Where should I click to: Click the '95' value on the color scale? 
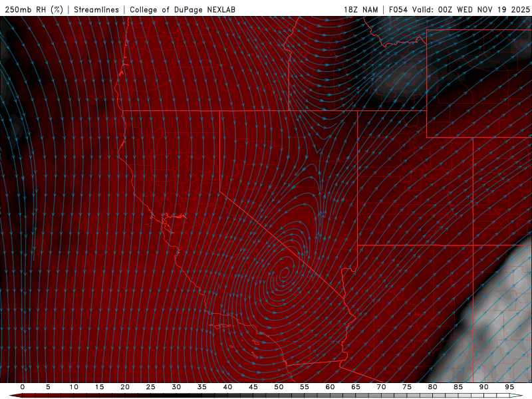[509, 387]
